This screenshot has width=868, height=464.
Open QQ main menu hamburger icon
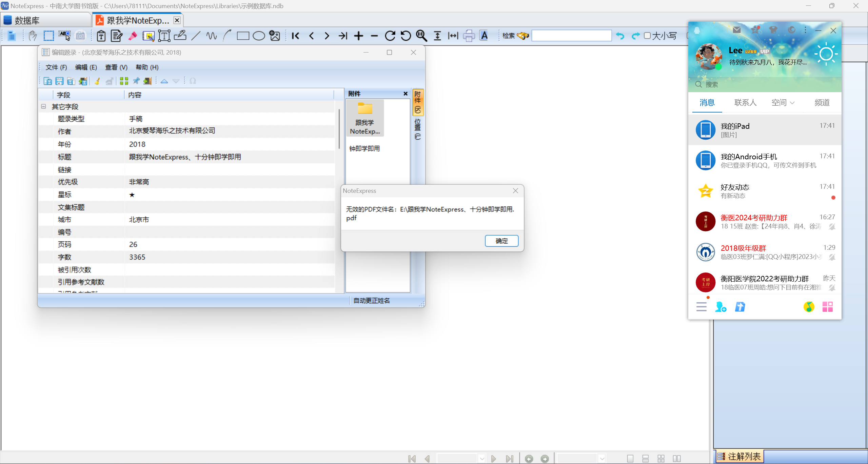[x=701, y=307]
